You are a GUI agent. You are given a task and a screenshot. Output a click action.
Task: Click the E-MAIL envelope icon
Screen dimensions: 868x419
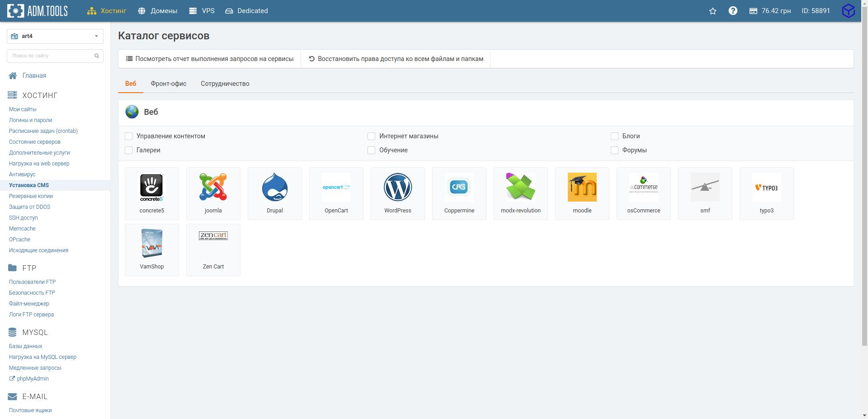pyautogui.click(x=13, y=396)
